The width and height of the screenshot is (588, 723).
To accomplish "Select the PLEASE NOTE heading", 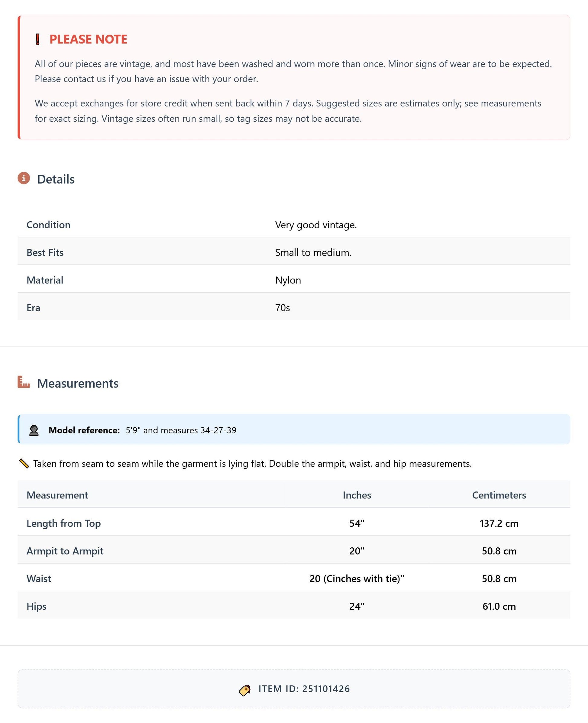I will [89, 39].
